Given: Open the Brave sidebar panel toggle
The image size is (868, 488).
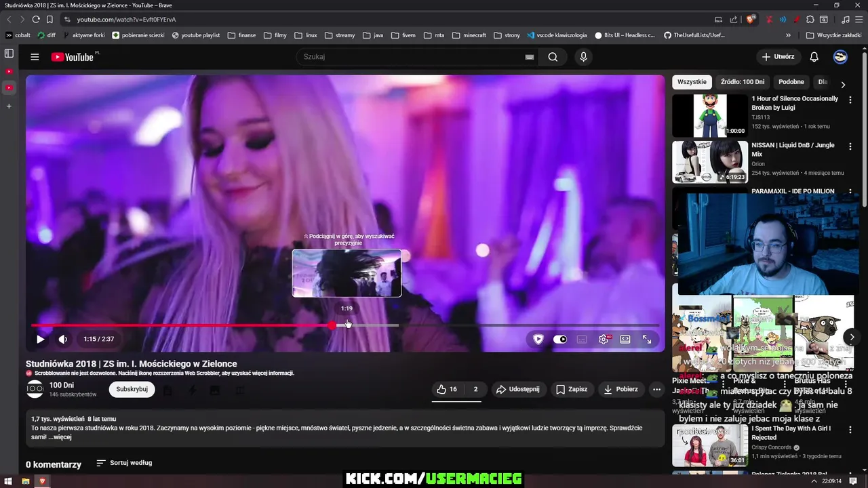Looking at the screenshot, I should click(x=9, y=54).
